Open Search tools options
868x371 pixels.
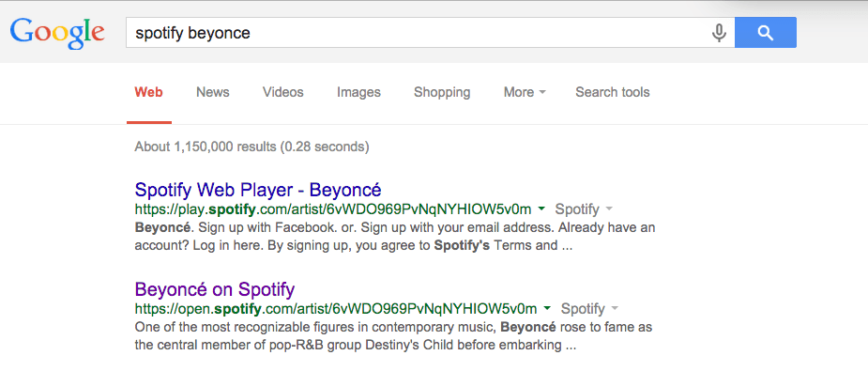pos(612,92)
